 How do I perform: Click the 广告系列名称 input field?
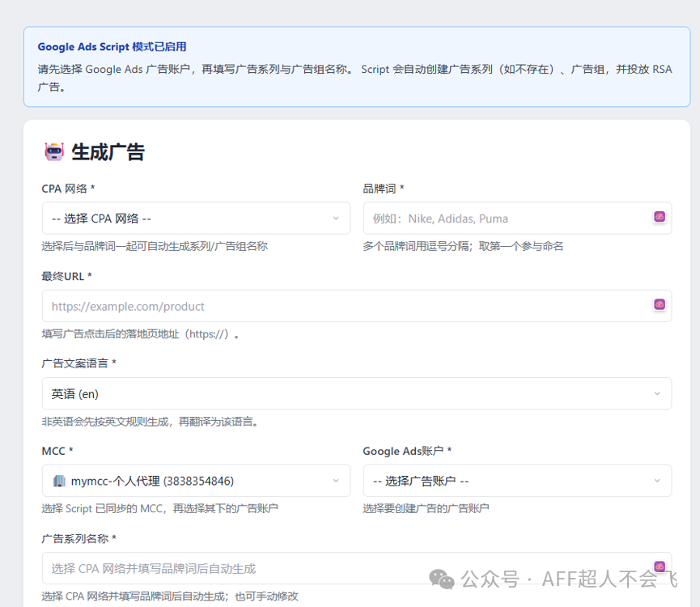point(357,568)
